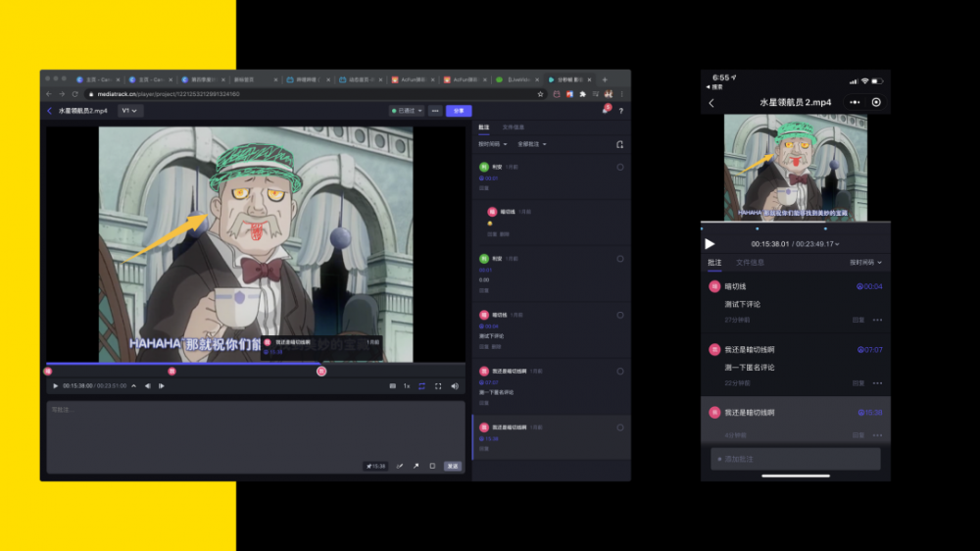Image resolution: width=980 pixels, height=551 pixels.
Task: Open the help question mark icon
Action: pyautogui.click(x=620, y=111)
